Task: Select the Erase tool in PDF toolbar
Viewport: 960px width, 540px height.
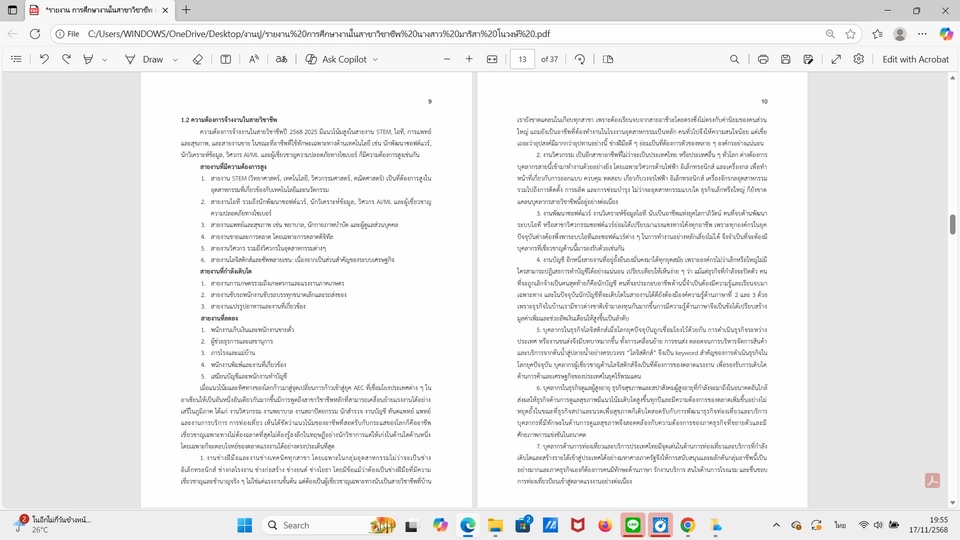Action: [197, 59]
